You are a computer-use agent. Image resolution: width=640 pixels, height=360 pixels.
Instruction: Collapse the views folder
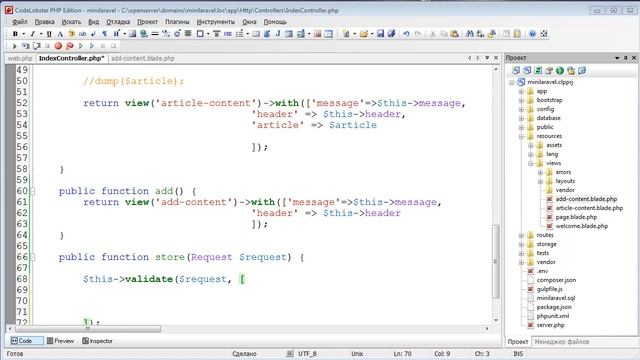531,163
